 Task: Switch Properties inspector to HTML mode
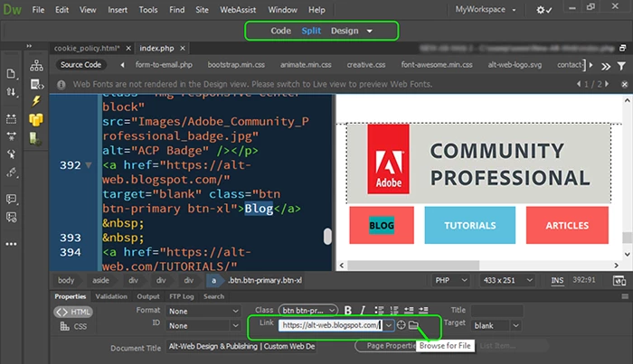click(73, 312)
